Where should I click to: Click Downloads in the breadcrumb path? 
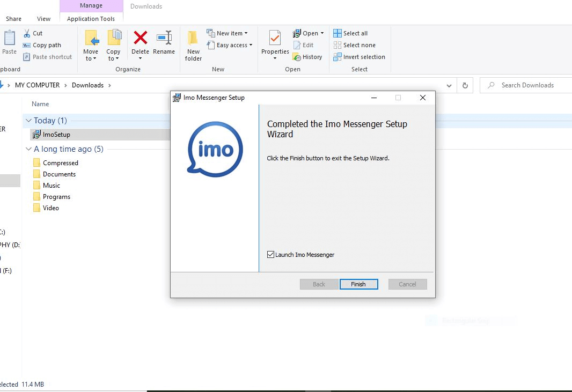click(x=87, y=85)
